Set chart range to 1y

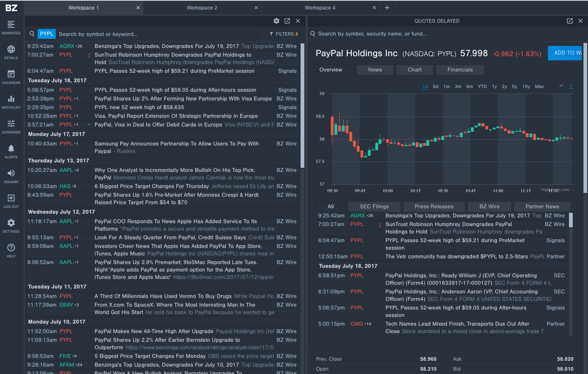coord(494,86)
